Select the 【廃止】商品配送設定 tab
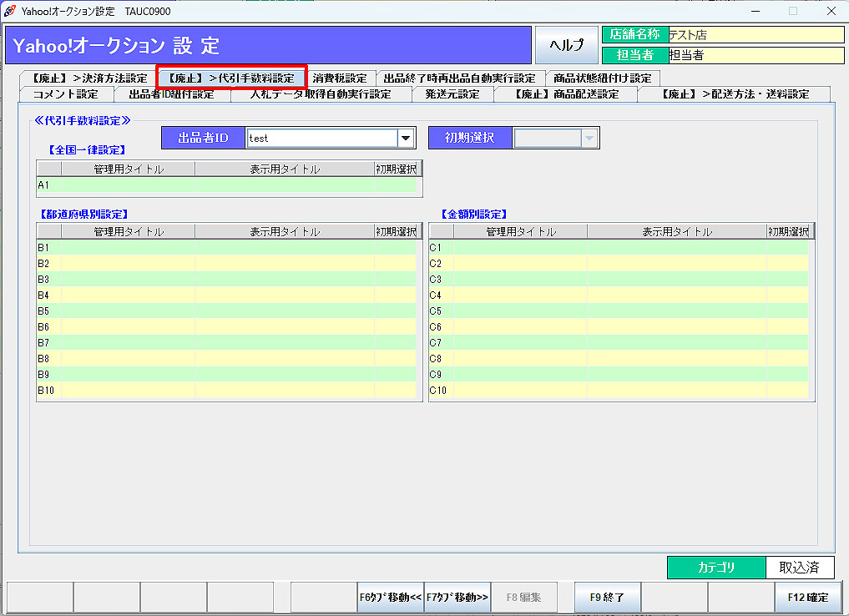The height and width of the screenshot is (616, 849). coord(566,94)
